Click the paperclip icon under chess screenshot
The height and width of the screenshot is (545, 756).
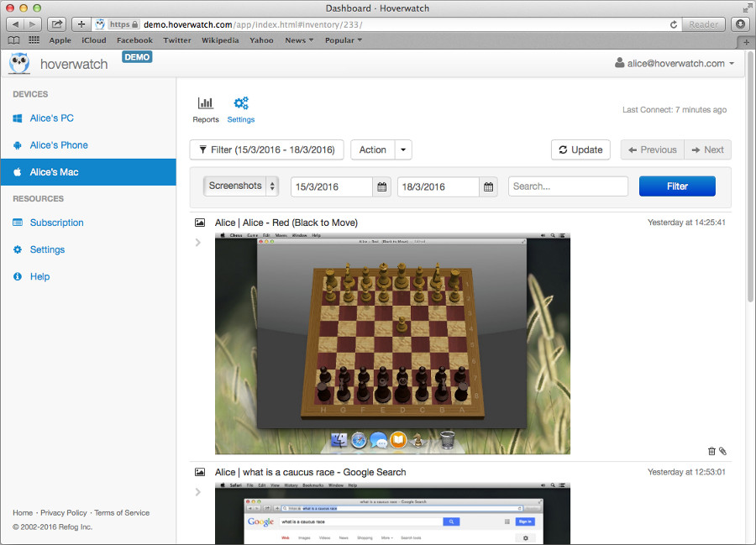point(722,451)
